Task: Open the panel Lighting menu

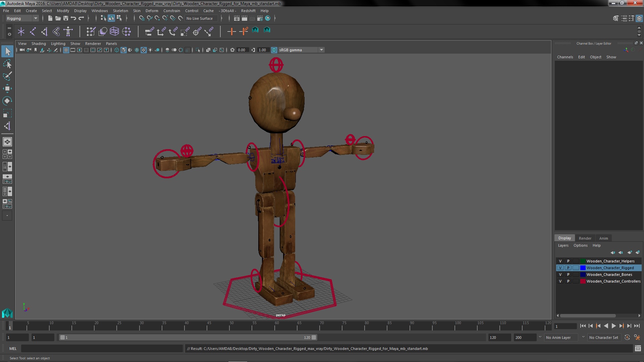Action: pyautogui.click(x=58, y=44)
